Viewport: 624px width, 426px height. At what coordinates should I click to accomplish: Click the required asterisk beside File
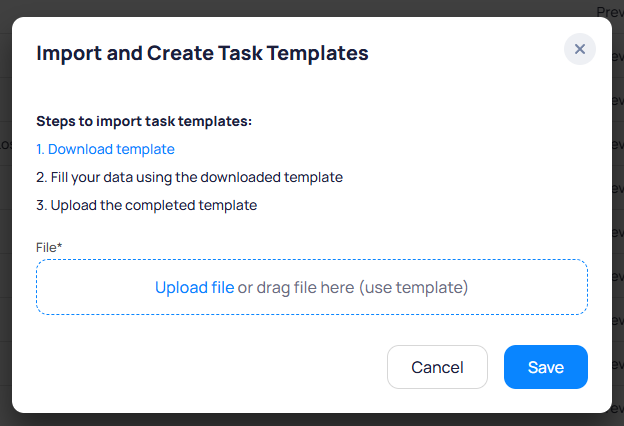[60, 245]
